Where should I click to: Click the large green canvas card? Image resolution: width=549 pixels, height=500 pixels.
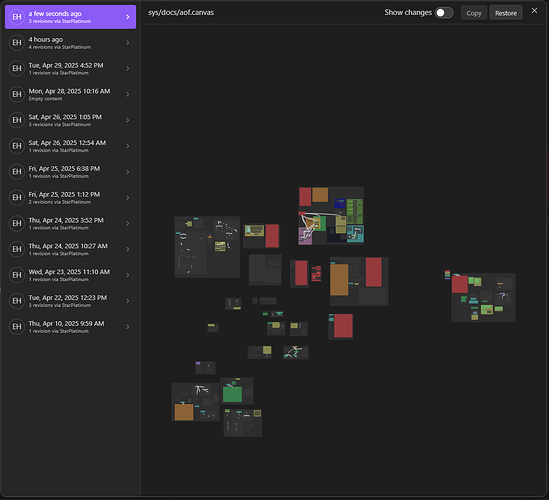click(x=232, y=395)
